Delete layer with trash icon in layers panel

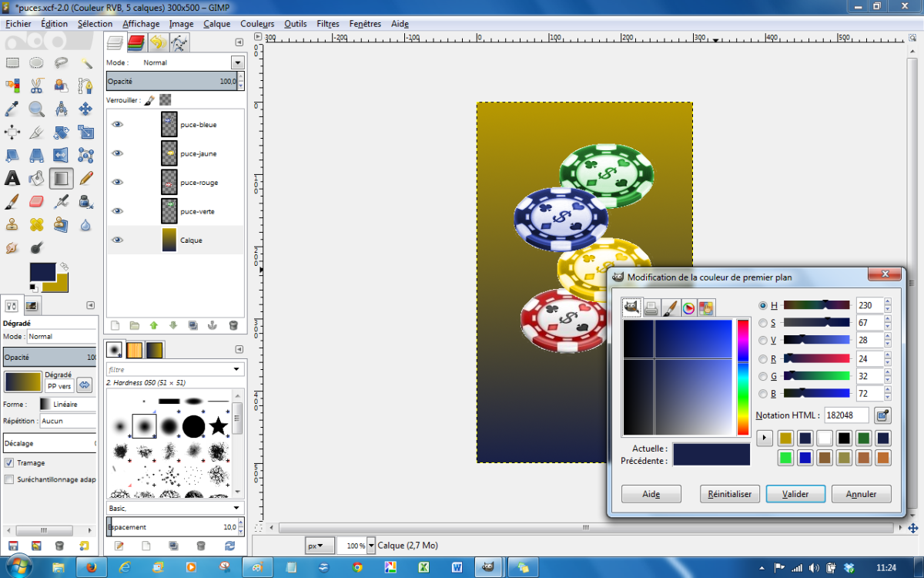[233, 325]
